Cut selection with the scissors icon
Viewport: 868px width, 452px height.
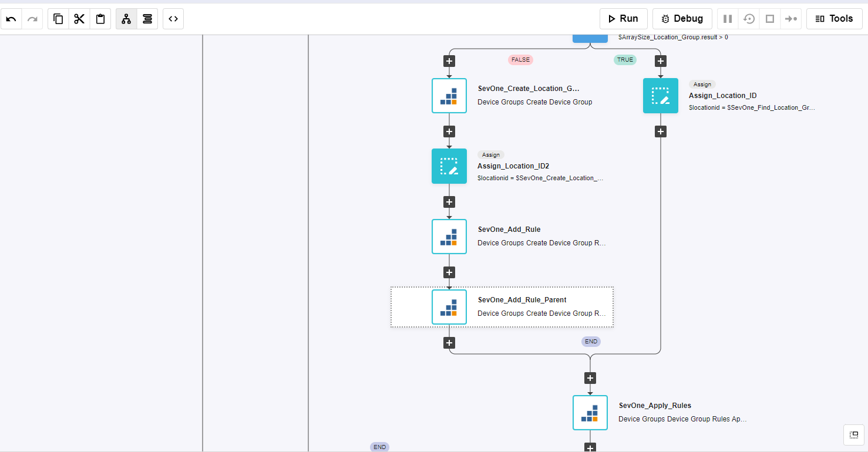79,19
